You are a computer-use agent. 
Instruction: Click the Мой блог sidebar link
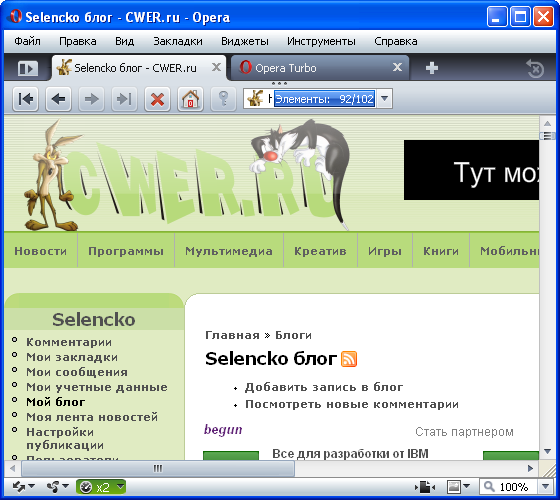(56, 402)
